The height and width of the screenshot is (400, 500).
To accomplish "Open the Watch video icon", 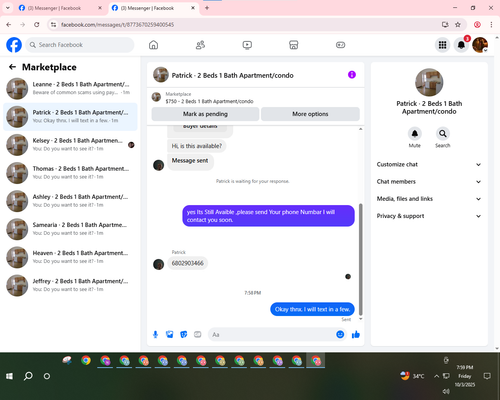I will tap(247, 45).
